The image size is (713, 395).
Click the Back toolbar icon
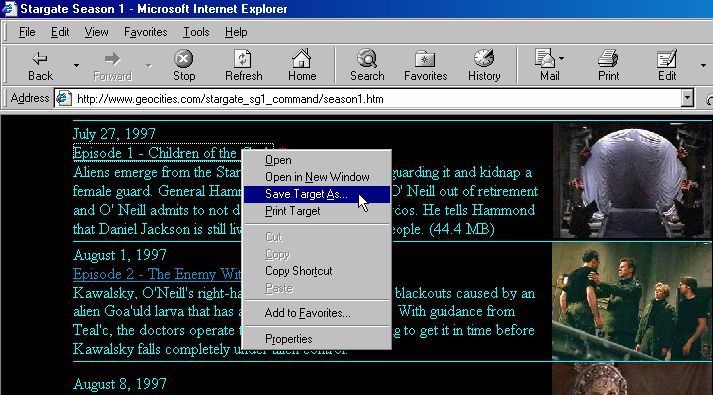tap(40, 58)
